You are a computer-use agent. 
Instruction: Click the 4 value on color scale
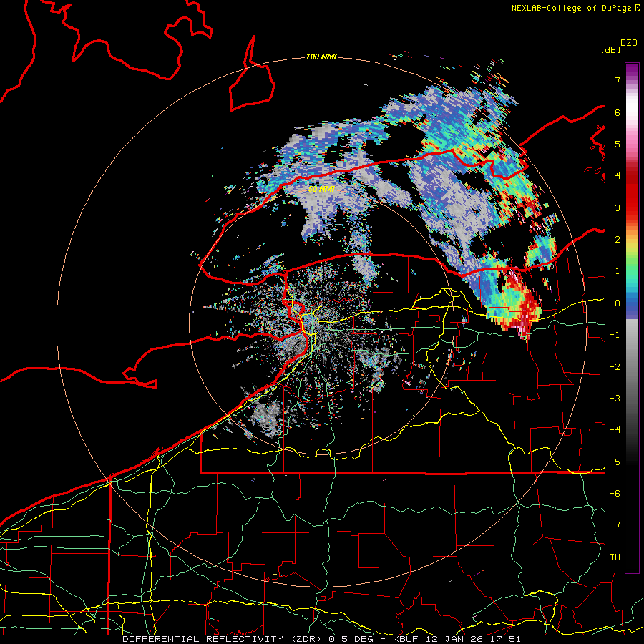pyautogui.click(x=618, y=176)
